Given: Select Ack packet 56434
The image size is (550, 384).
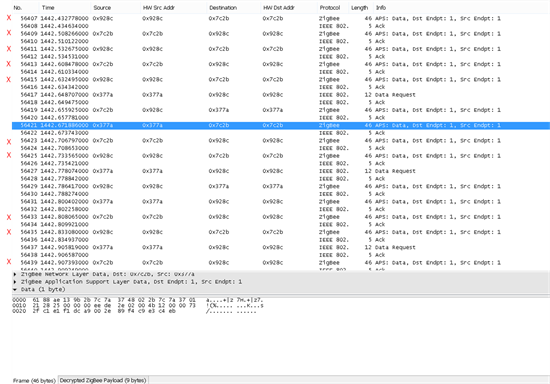Looking at the screenshot, I should pyautogui.click(x=281, y=224).
